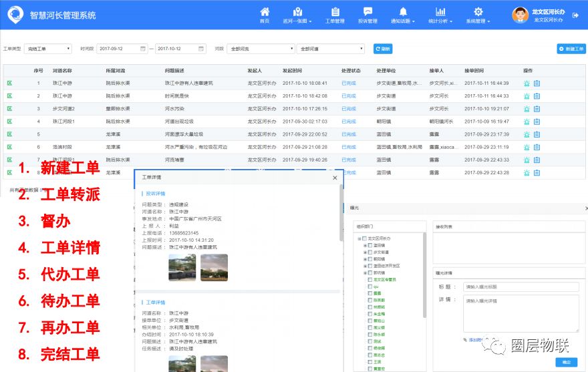Click the 已完成 status link in row 1
588x372 pixels.
[x=349, y=83]
